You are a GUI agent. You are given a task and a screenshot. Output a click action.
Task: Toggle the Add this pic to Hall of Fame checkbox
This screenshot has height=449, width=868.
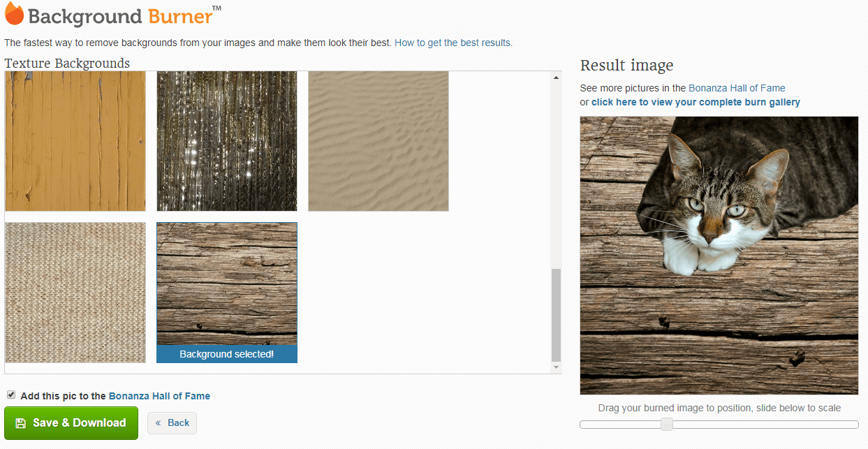tap(11, 395)
